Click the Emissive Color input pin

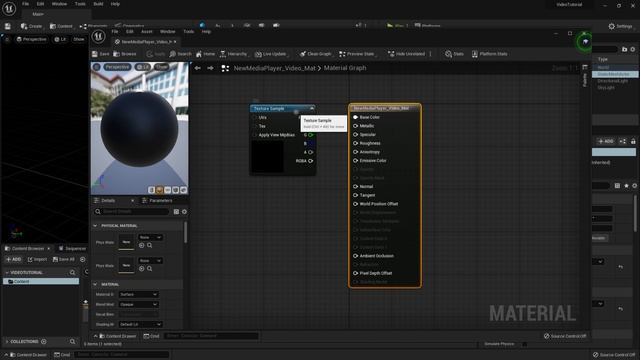[x=356, y=160]
